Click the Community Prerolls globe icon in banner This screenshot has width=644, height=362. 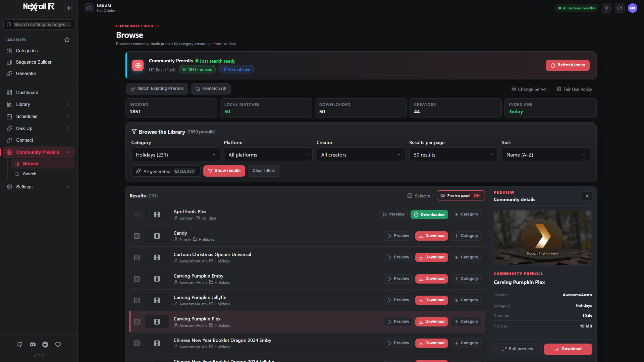[138, 65]
